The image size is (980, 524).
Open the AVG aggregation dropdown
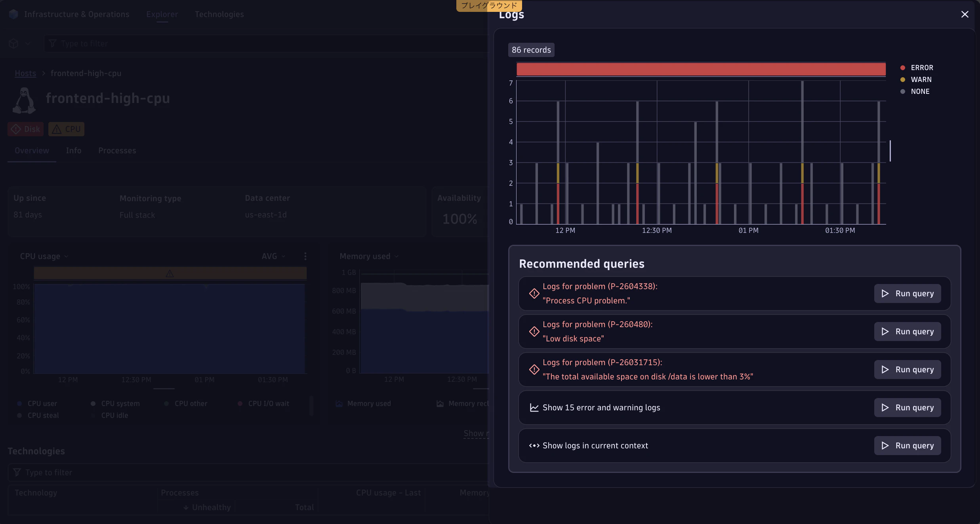point(273,256)
